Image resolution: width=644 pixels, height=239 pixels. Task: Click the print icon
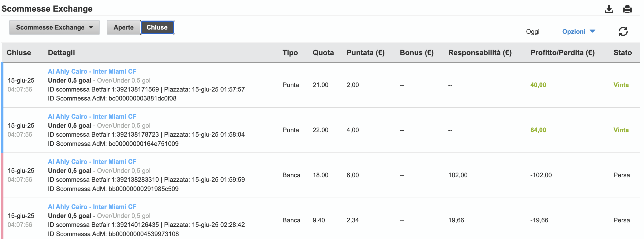627,9
